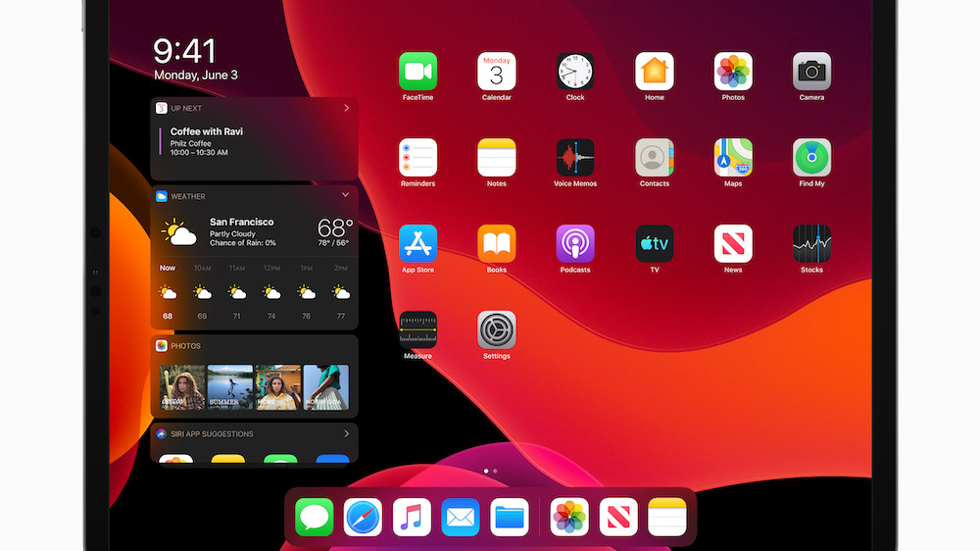
Task: Tap the Now hourly forecast column
Action: point(168,292)
